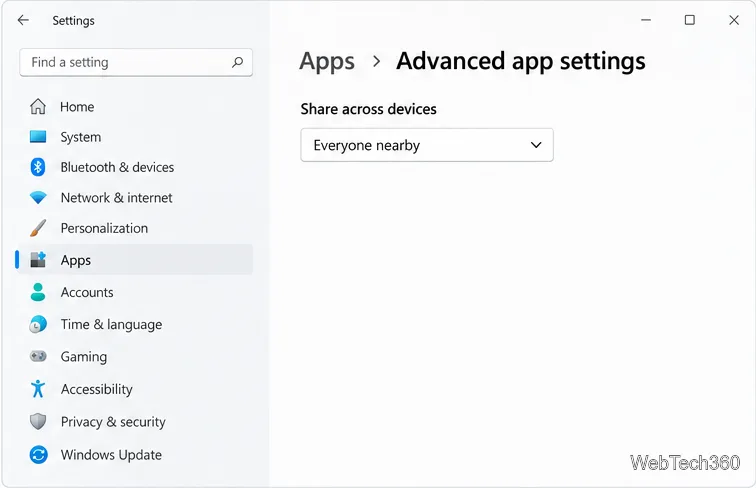Click the dropdown chevron arrow
Viewport: 756px width, 488px height.
[x=536, y=145]
